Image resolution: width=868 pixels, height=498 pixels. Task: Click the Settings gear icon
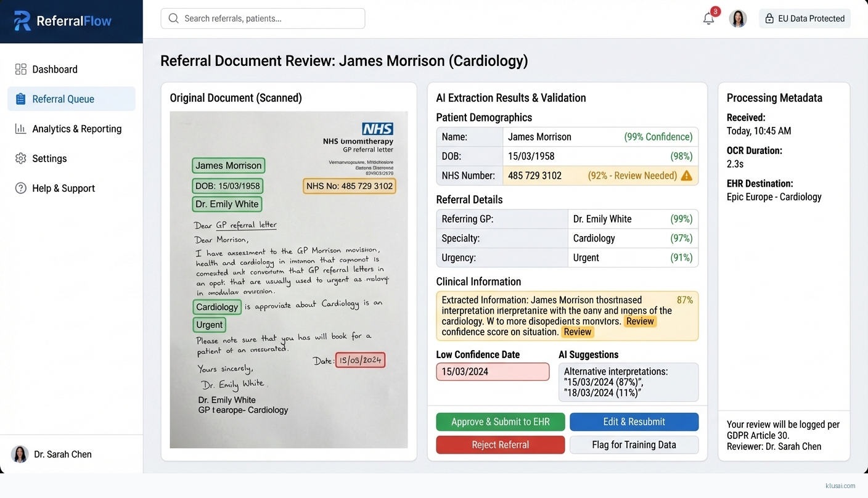pos(21,158)
